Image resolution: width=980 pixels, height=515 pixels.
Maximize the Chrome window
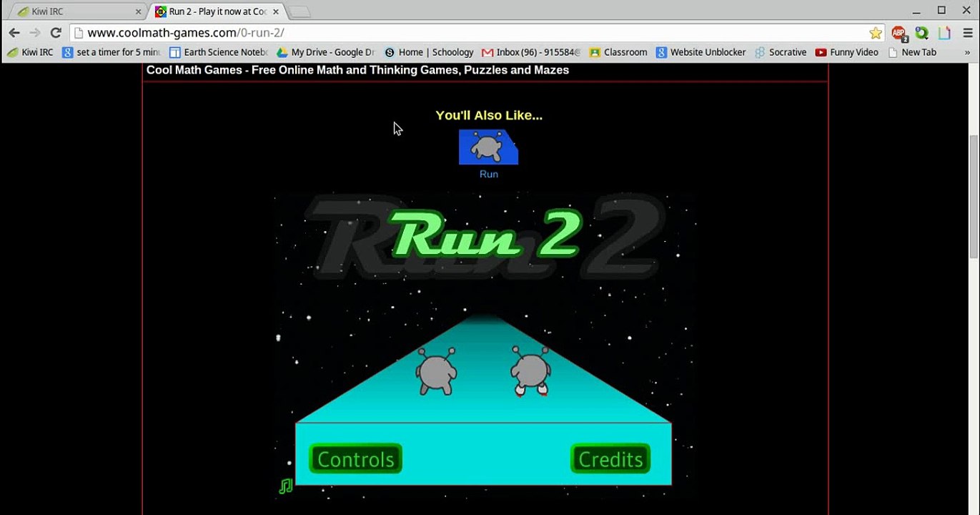[x=941, y=10]
